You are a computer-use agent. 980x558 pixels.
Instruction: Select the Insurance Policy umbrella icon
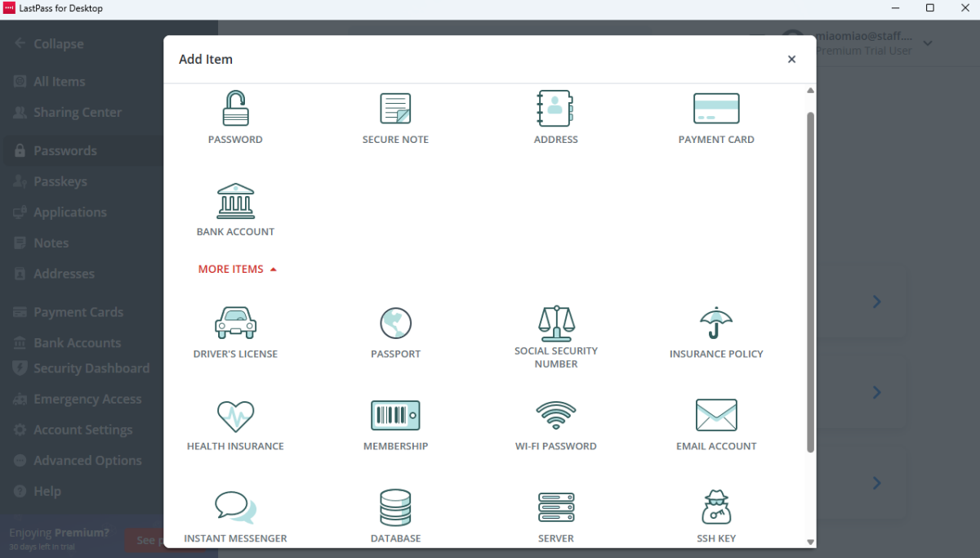tap(716, 324)
